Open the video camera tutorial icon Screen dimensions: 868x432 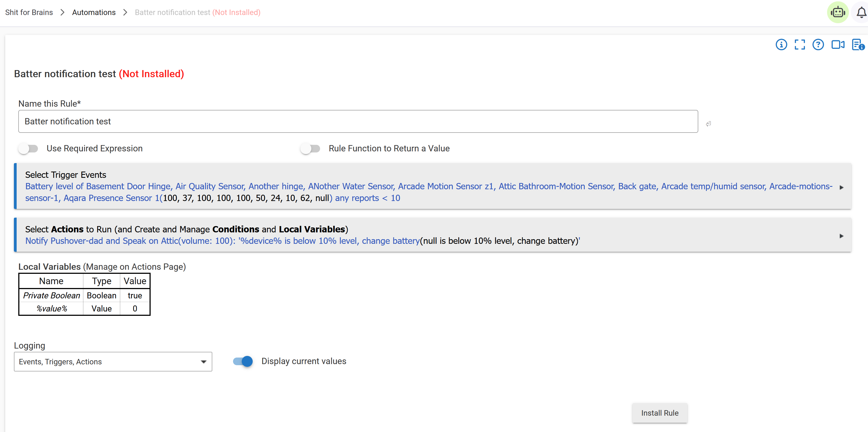[x=838, y=44]
